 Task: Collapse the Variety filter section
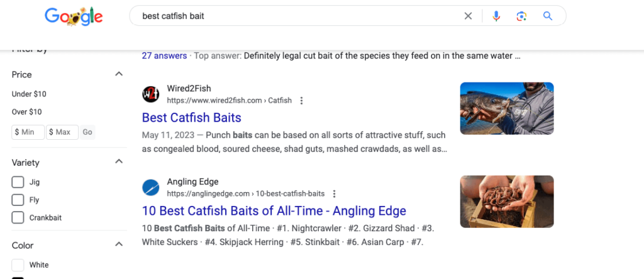(x=119, y=162)
